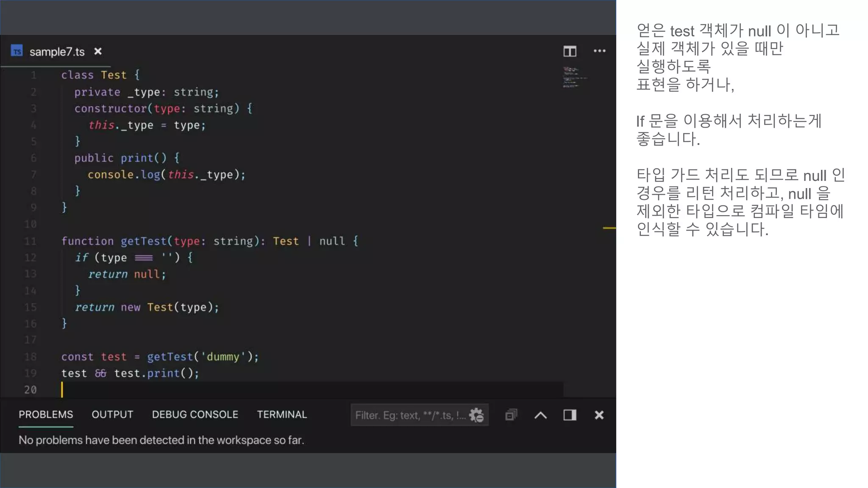Collapse all problems with the collapse icon

coord(511,415)
